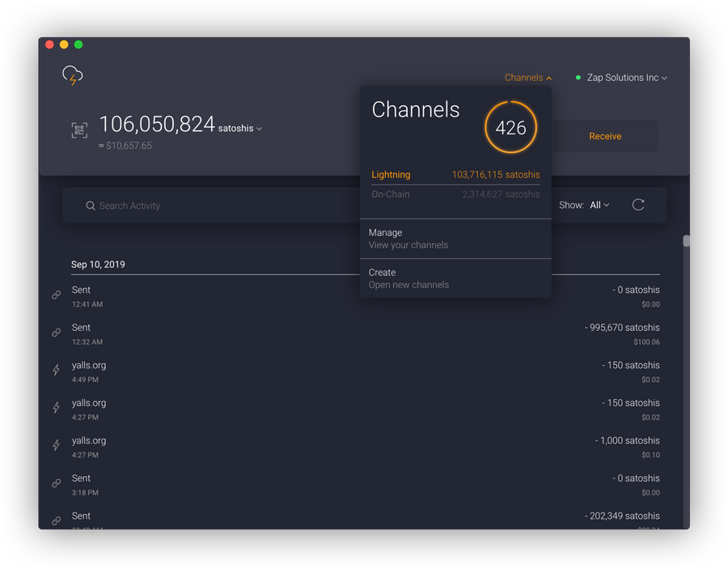Click the green macOS zoom window button
The image size is (728, 569).
tap(78, 45)
